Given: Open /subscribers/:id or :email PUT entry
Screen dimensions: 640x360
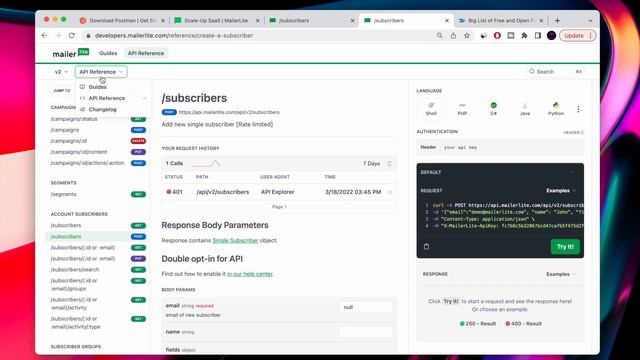Looking at the screenshot, I should coord(98,258).
